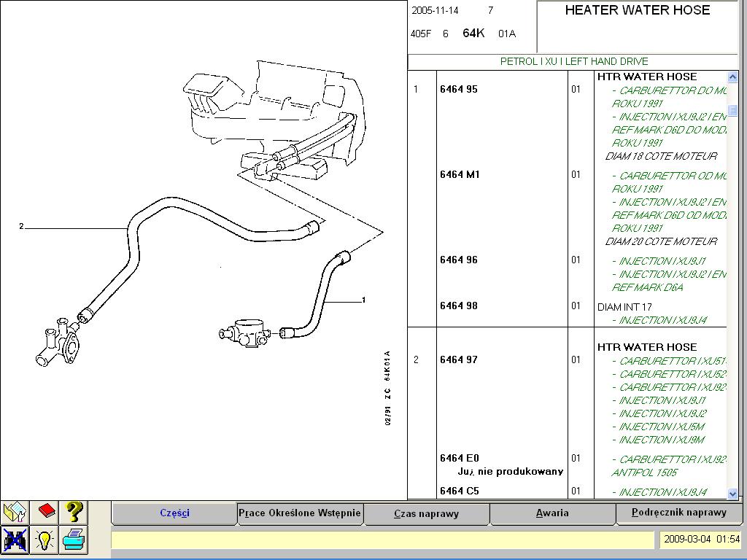Open the Czas naprawy tab

pyautogui.click(x=426, y=513)
